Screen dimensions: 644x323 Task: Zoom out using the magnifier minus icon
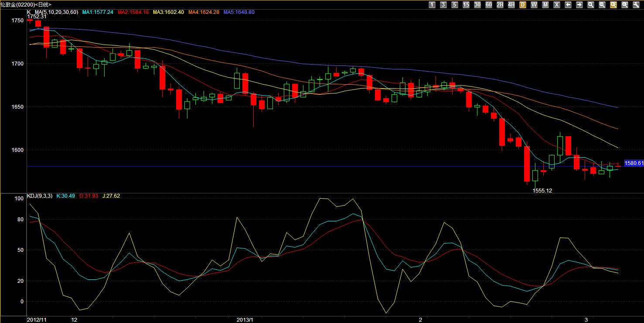pyautogui.click(x=602, y=5)
